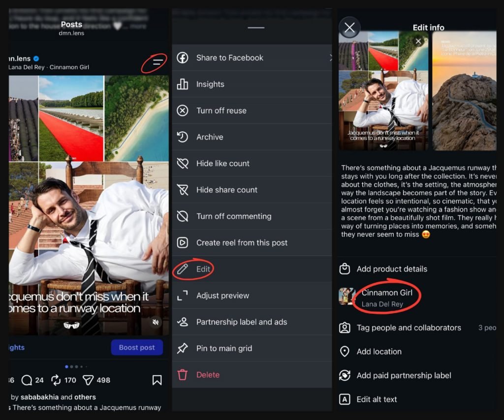Open Add paid partnership label
The image size is (504, 420).
[x=417, y=375]
